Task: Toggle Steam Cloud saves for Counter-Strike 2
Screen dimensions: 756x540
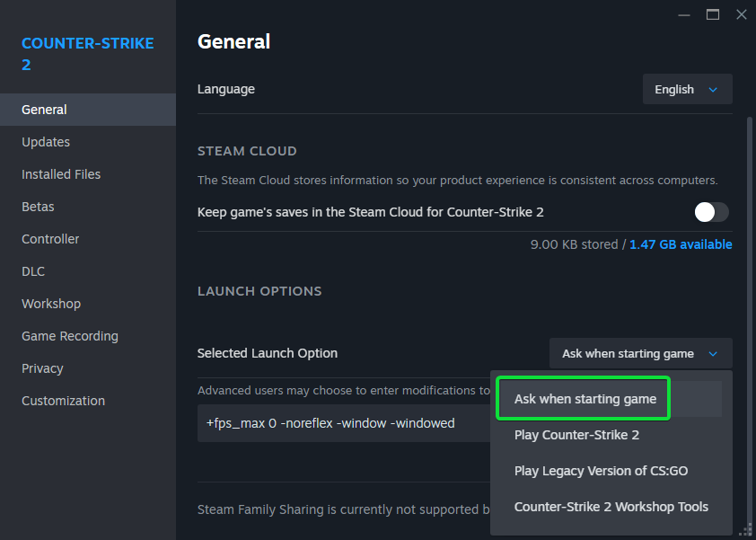Action: [711, 212]
